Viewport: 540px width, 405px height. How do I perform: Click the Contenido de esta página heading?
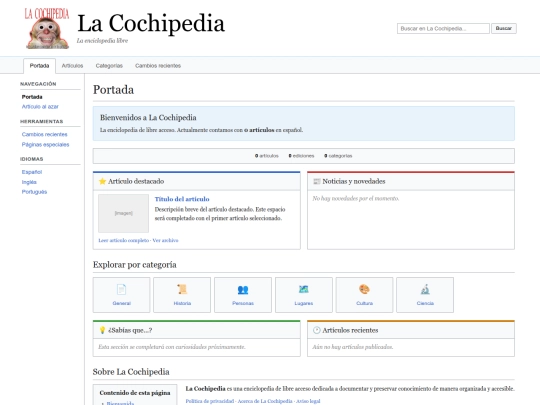pyautogui.click(x=135, y=393)
